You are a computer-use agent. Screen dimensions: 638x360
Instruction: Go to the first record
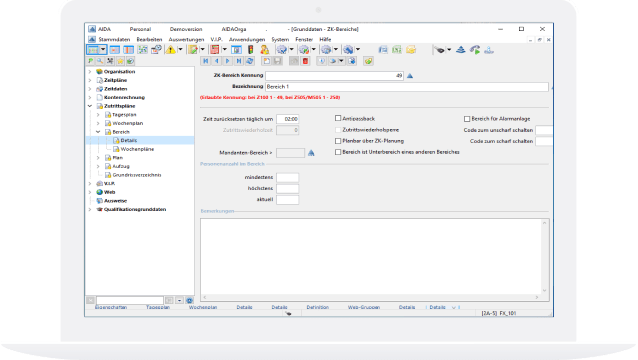point(205,61)
